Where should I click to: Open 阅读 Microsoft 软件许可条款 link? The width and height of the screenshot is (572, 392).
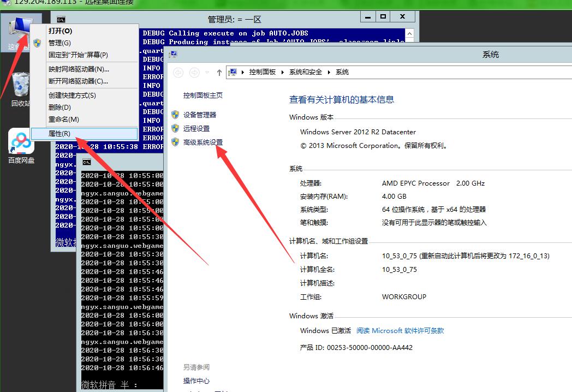(x=400, y=331)
